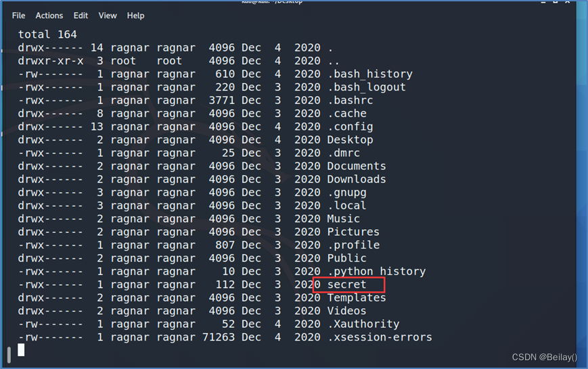Click the terminal cursor block
This screenshot has width=588, height=369.
pyautogui.click(x=21, y=349)
